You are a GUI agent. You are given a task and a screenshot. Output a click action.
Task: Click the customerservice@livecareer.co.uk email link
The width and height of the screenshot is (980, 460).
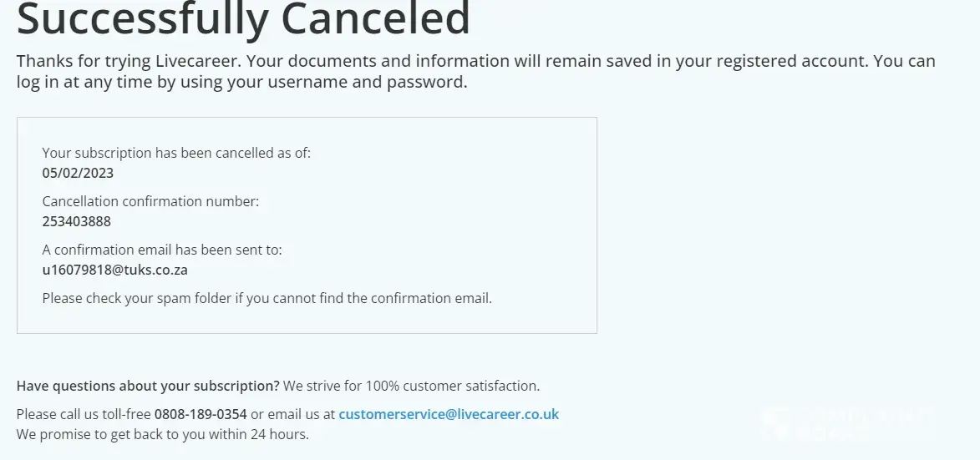(449, 414)
